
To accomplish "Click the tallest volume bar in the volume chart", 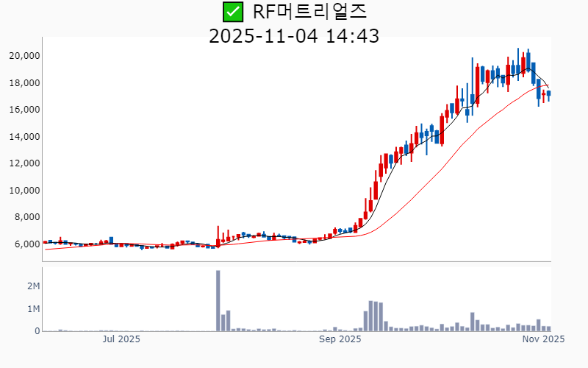I will (x=218, y=301).
